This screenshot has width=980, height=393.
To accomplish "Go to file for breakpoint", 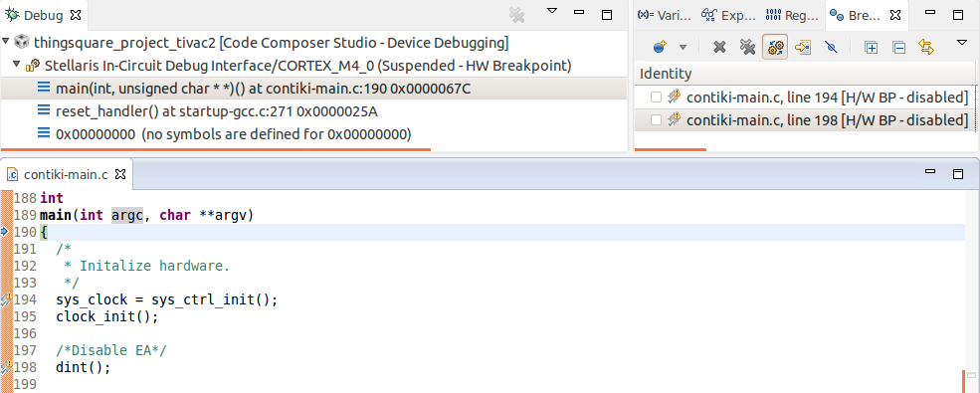I will point(803,47).
